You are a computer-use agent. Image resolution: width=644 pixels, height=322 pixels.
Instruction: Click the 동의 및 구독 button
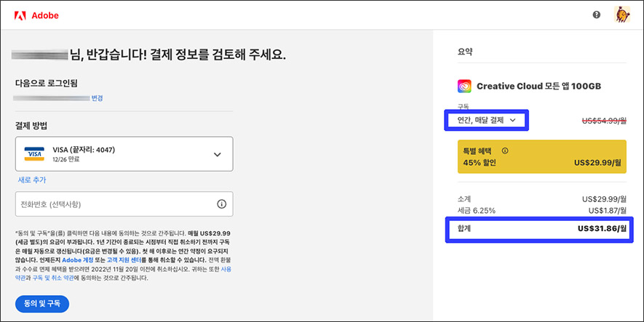click(x=42, y=304)
